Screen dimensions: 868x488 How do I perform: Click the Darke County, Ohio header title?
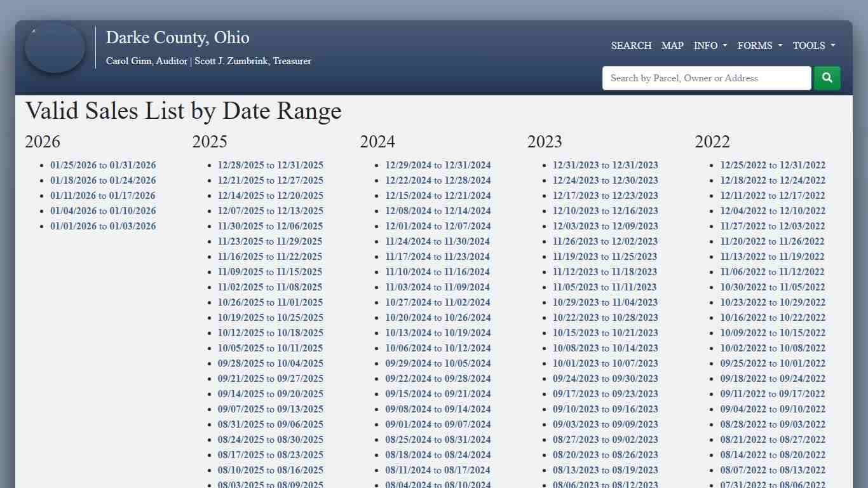coord(177,37)
